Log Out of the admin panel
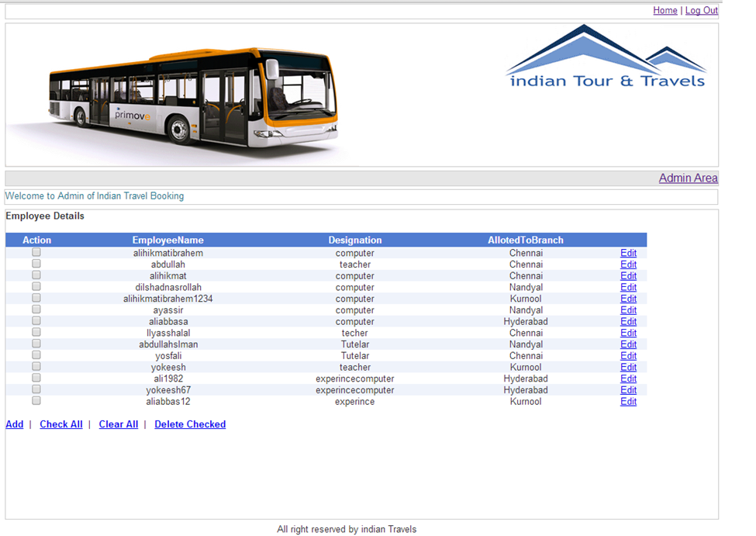The width and height of the screenshot is (756, 536). coord(701,10)
